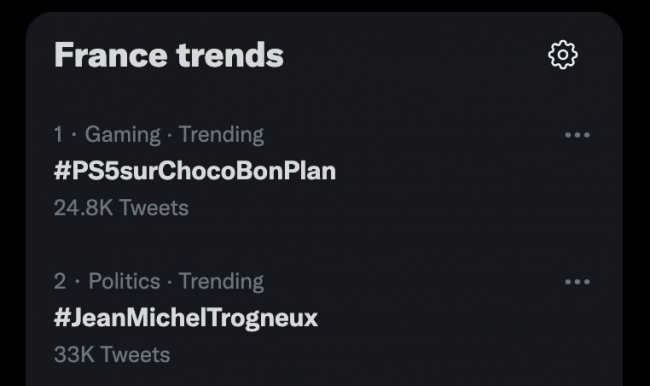Screen dimensions: 650x386
Task: Click the Politics · Trending label
Action: (176, 282)
